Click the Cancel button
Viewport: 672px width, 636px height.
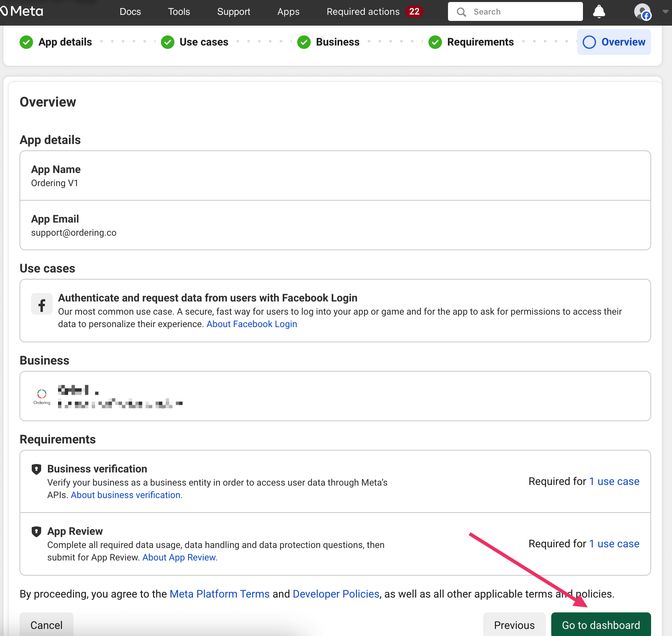(x=47, y=625)
